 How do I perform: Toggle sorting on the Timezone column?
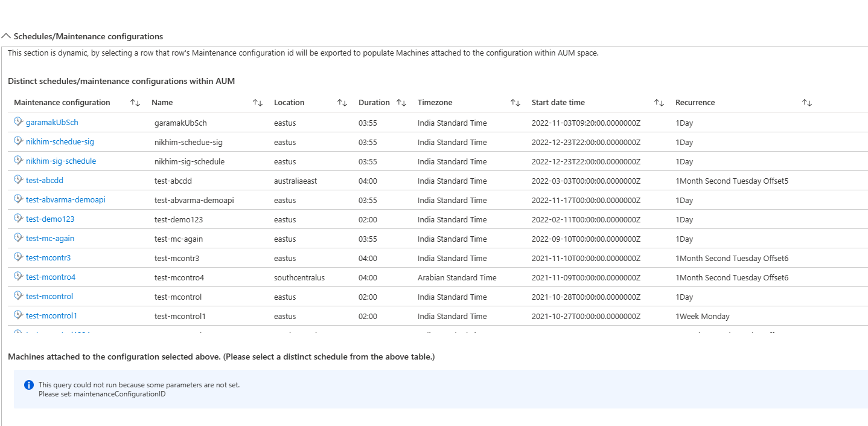(515, 102)
